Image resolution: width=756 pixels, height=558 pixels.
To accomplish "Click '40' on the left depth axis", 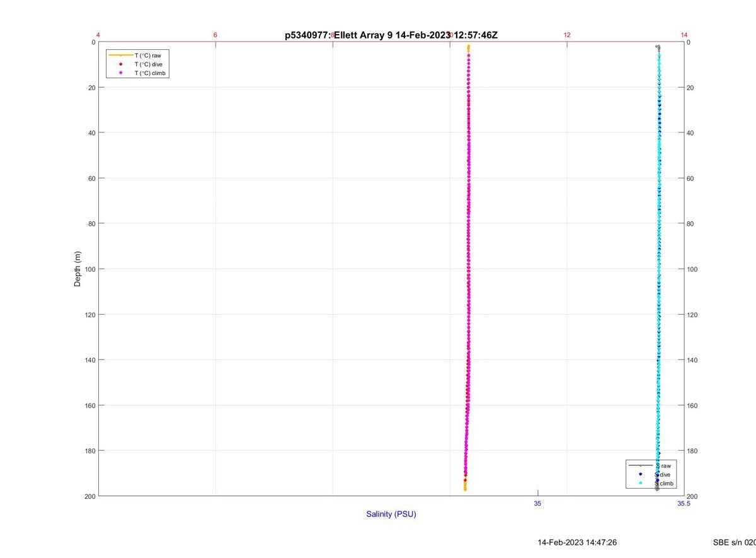I will coord(92,133).
